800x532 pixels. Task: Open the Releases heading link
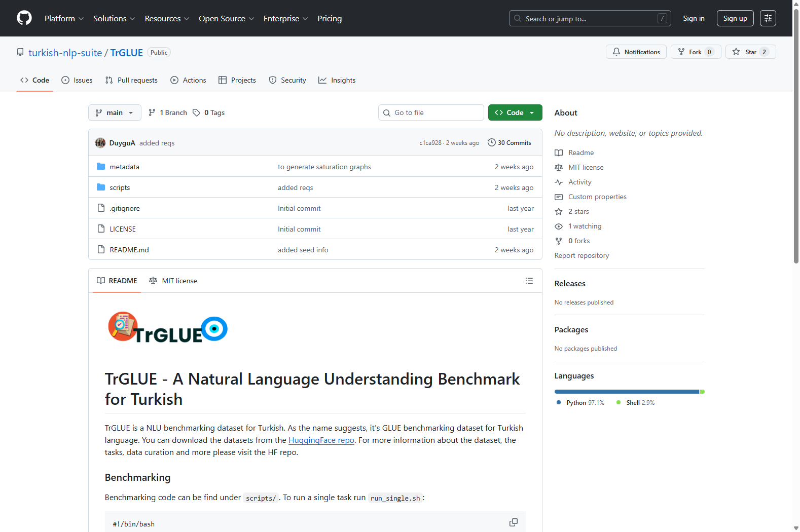pyautogui.click(x=570, y=284)
